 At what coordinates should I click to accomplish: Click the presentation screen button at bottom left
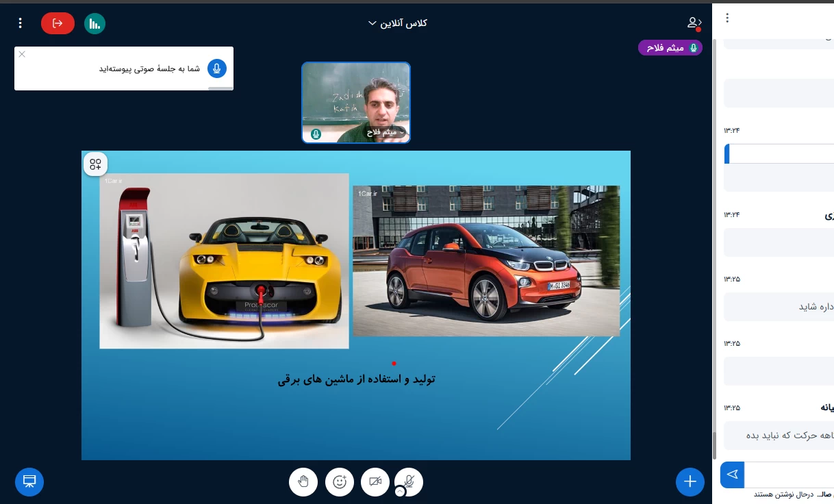pyautogui.click(x=29, y=481)
